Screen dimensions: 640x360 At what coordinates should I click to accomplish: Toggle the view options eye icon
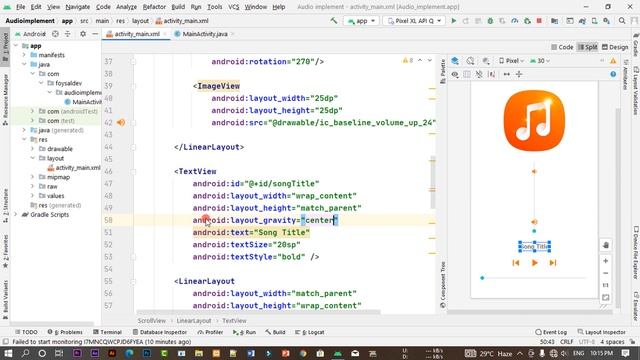455,74
